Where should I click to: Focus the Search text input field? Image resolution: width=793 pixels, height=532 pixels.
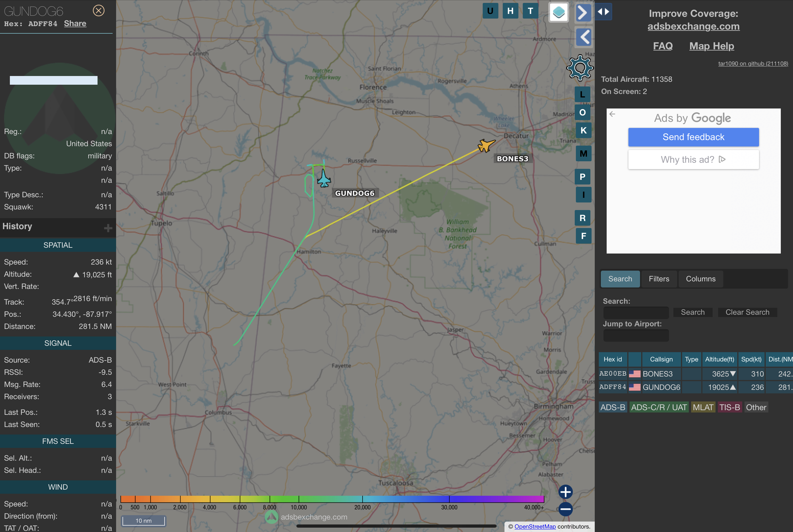coord(636,312)
